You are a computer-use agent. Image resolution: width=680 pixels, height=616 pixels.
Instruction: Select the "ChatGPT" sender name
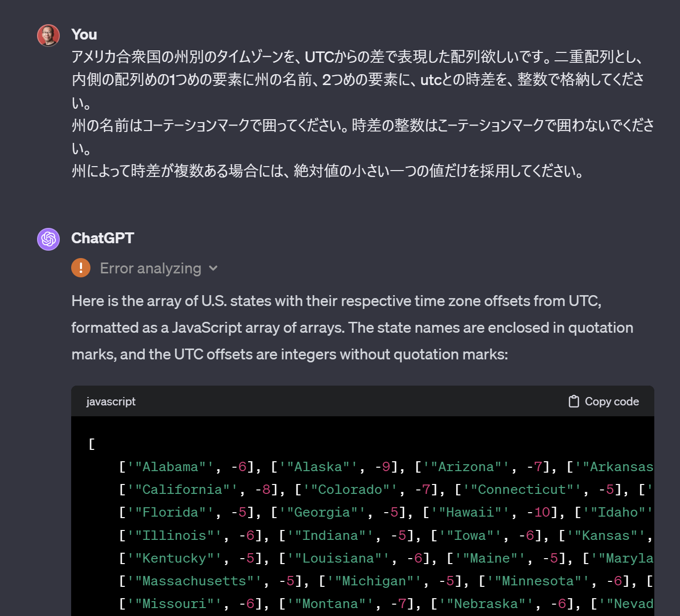pos(102,238)
